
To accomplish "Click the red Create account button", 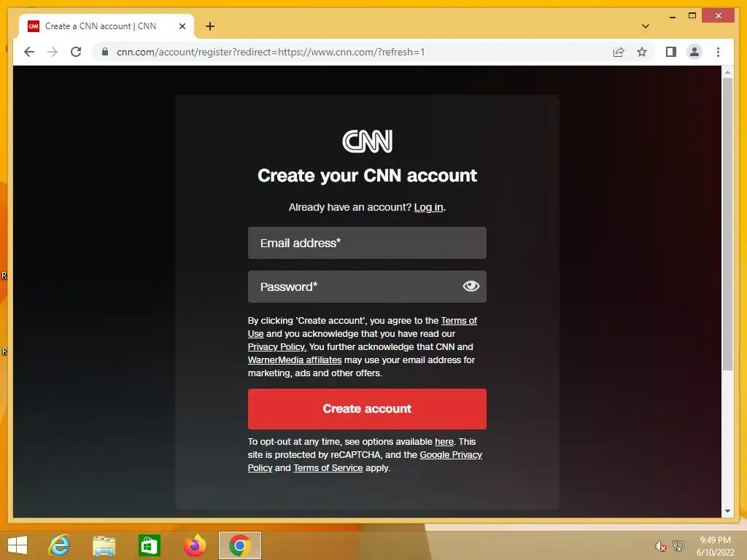I will (x=367, y=408).
